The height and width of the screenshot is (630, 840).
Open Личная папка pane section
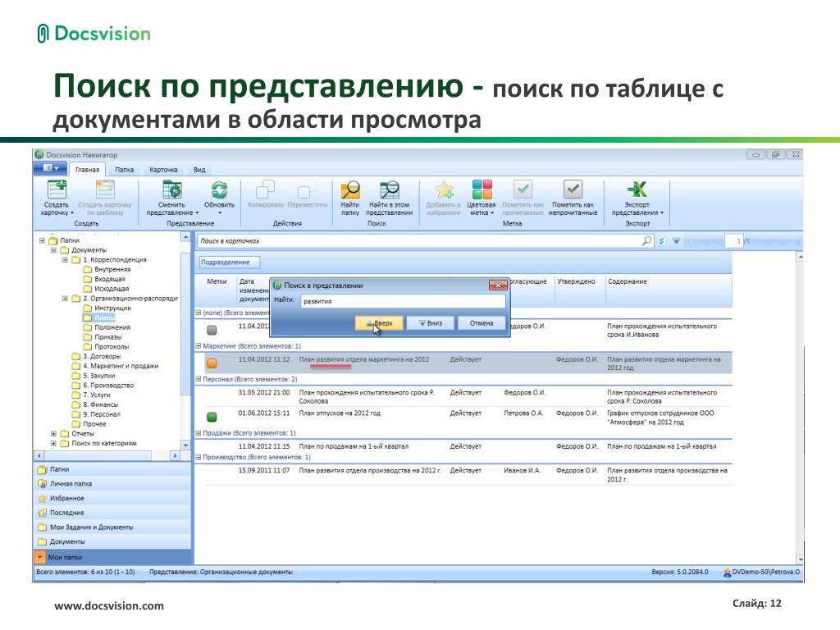point(112,484)
